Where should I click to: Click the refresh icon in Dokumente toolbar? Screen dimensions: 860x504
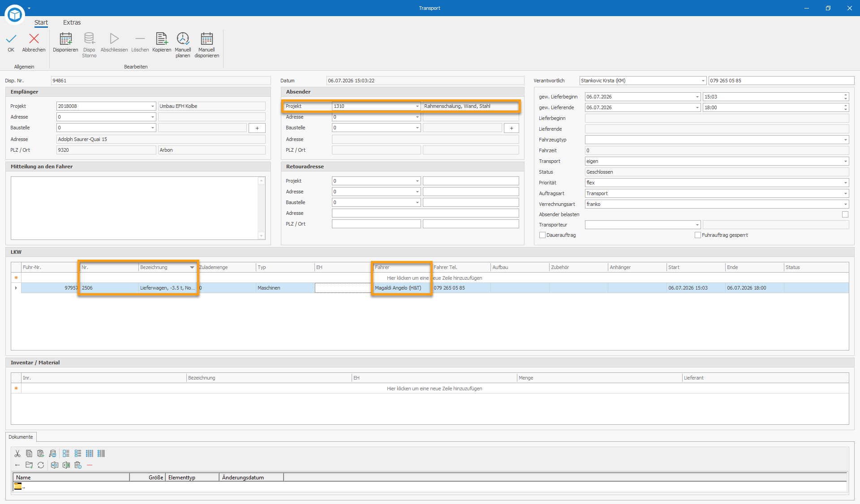point(41,465)
